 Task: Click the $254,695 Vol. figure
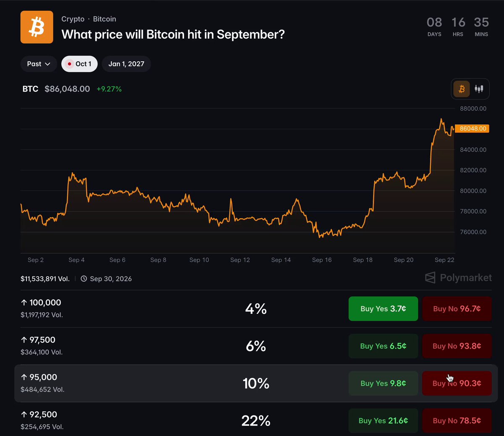click(x=42, y=427)
